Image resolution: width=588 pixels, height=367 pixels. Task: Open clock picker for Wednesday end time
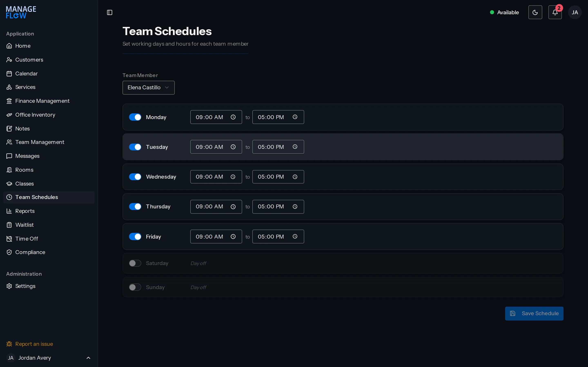(x=295, y=177)
